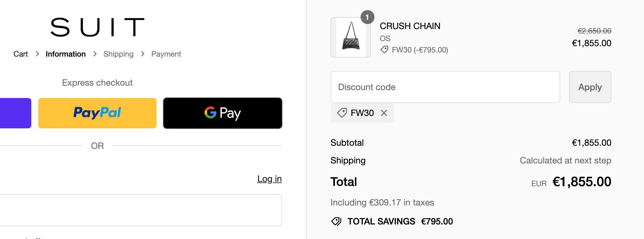Open the Information breadcrumb step
This screenshot has height=239, width=644.
(65, 54)
